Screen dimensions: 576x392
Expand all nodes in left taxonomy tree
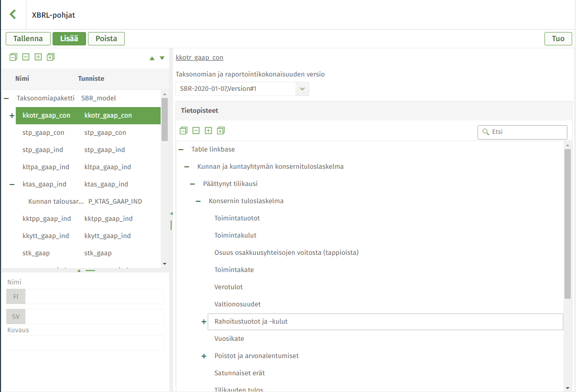point(51,57)
